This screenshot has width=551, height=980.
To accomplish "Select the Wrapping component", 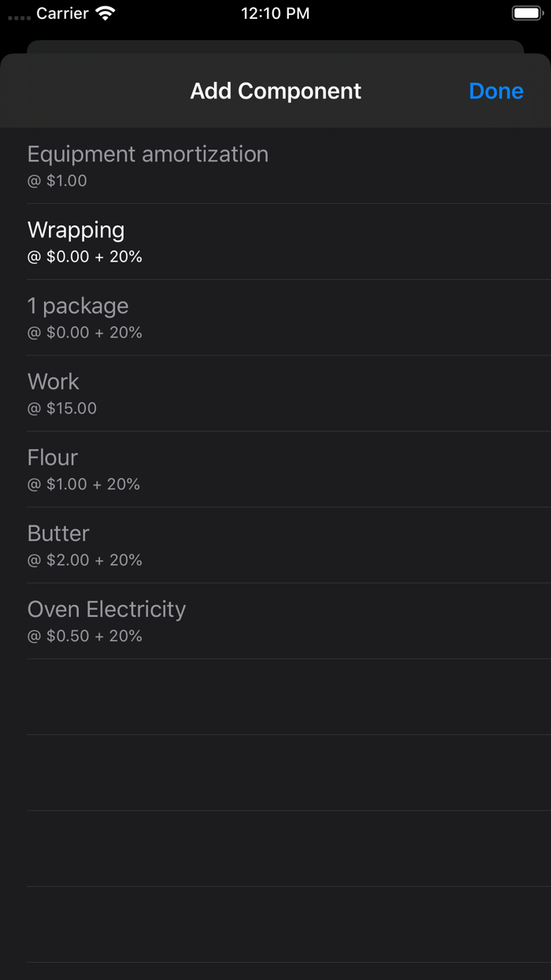I will pos(76,231).
